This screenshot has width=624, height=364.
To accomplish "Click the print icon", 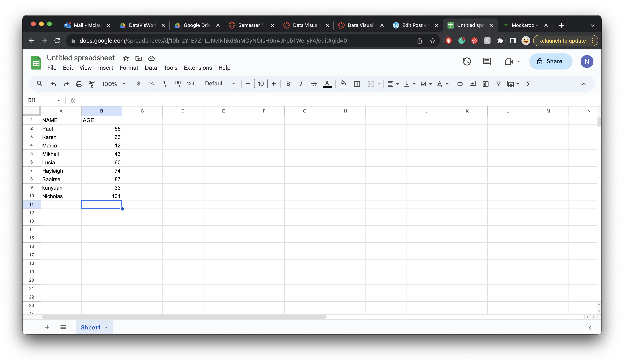I will point(79,84).
